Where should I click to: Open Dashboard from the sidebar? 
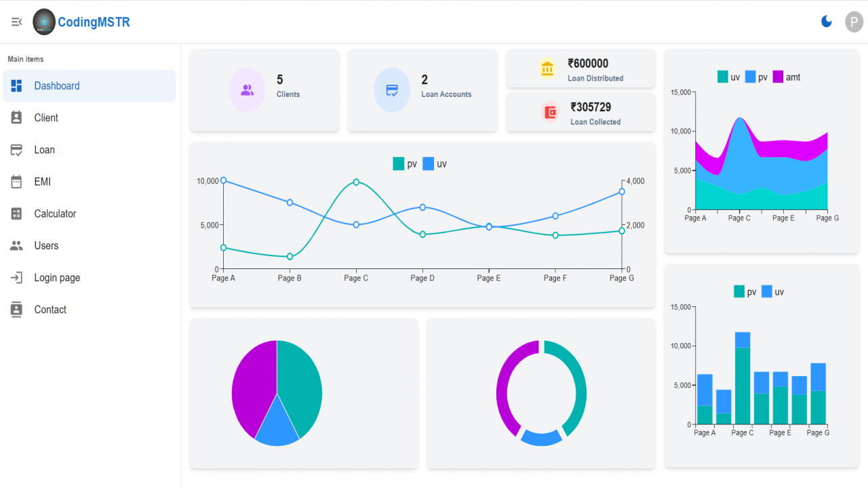[x=90, y=86]
